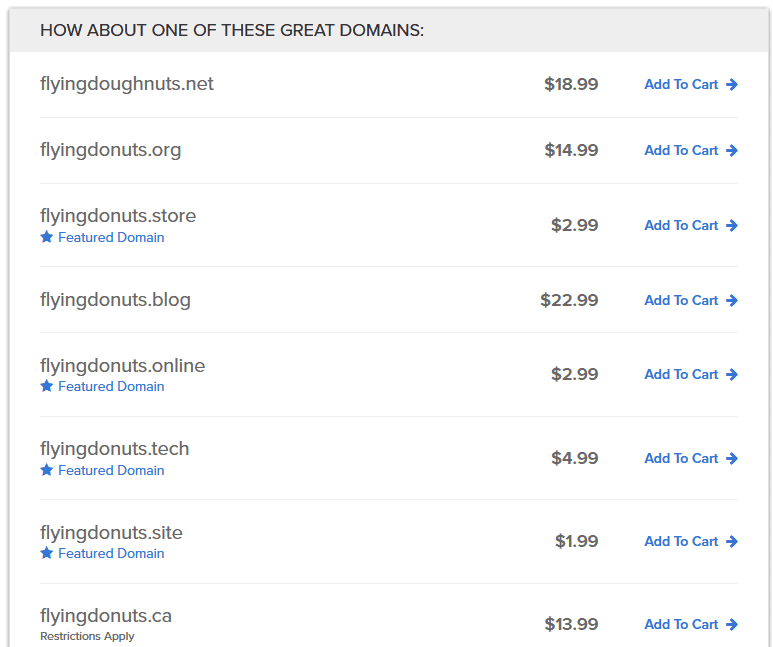This screenshot has height=647, width=773.
Task: Click the arrow icon next to flyingdonuts.org
Action: 732,150
